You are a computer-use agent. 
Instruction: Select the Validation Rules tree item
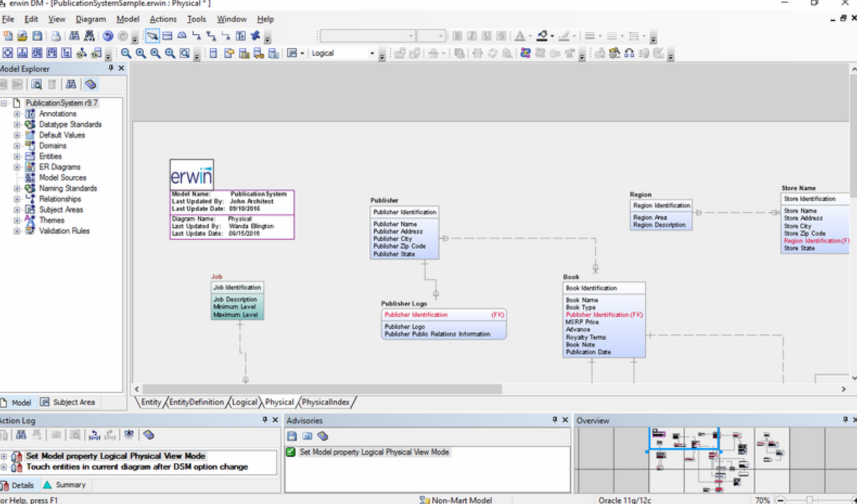[64, 231]
